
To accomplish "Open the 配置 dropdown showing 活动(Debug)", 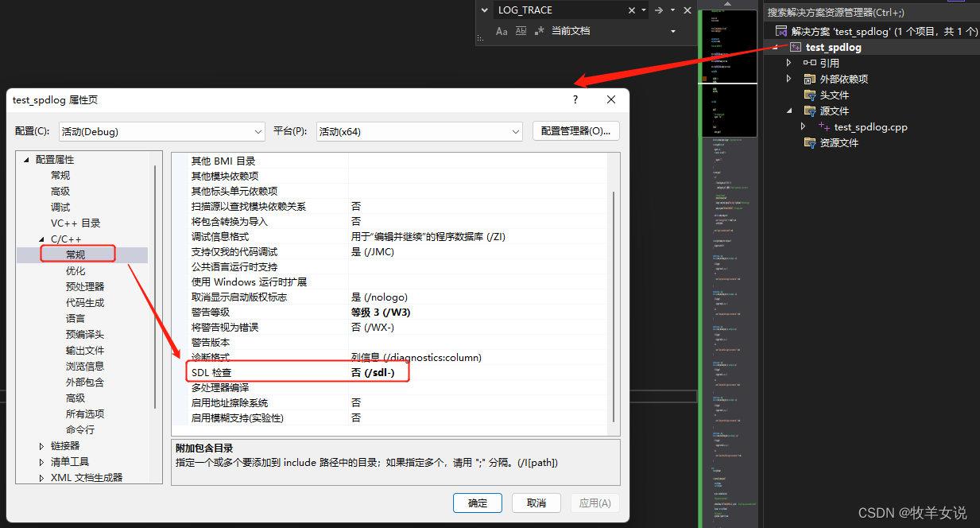I will pos(258,130).
